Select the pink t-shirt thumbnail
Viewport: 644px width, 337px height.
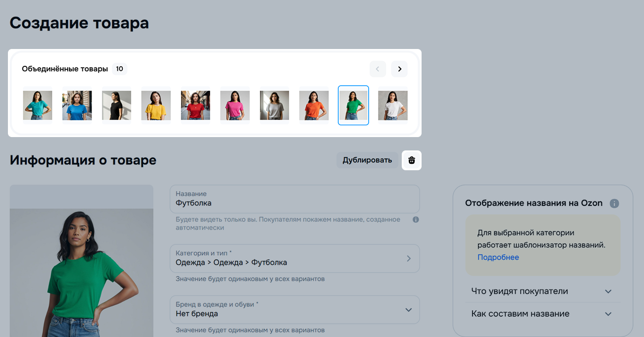tap(235, 105)
